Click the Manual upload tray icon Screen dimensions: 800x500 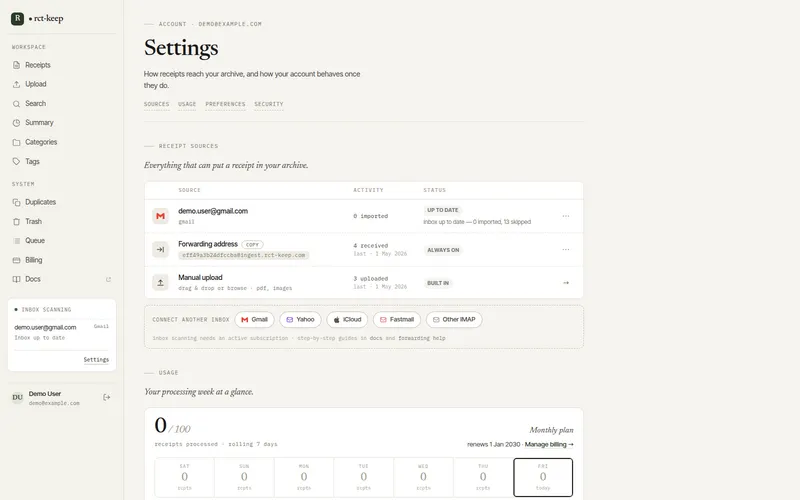pyautogui.click(x=160, y=283)
